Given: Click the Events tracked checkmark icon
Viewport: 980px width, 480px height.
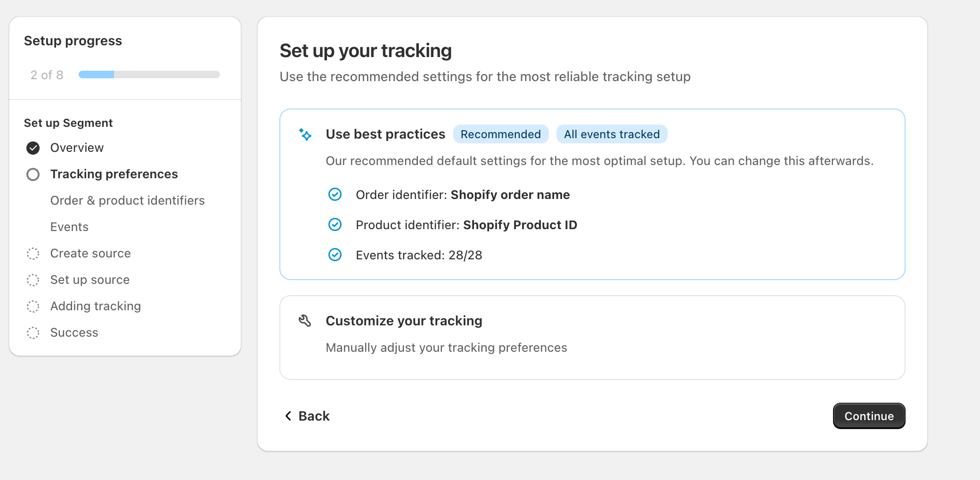Looking at the screenshot, I should [335, 255].
